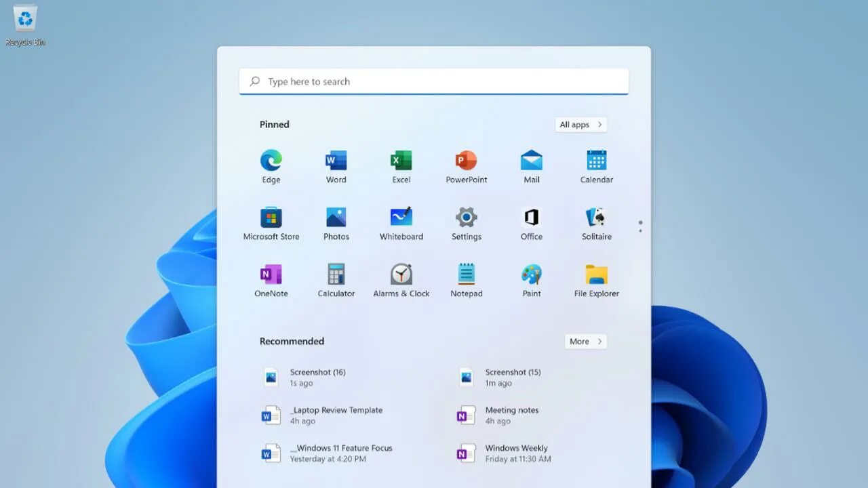
Task: Open Settings gear icon
Action: coord(467,224)
